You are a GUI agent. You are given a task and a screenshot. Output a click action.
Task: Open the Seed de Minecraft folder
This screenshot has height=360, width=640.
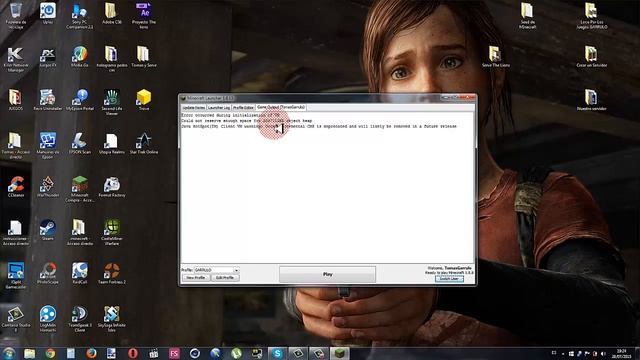pyautogui.click(x=527, y=16)
